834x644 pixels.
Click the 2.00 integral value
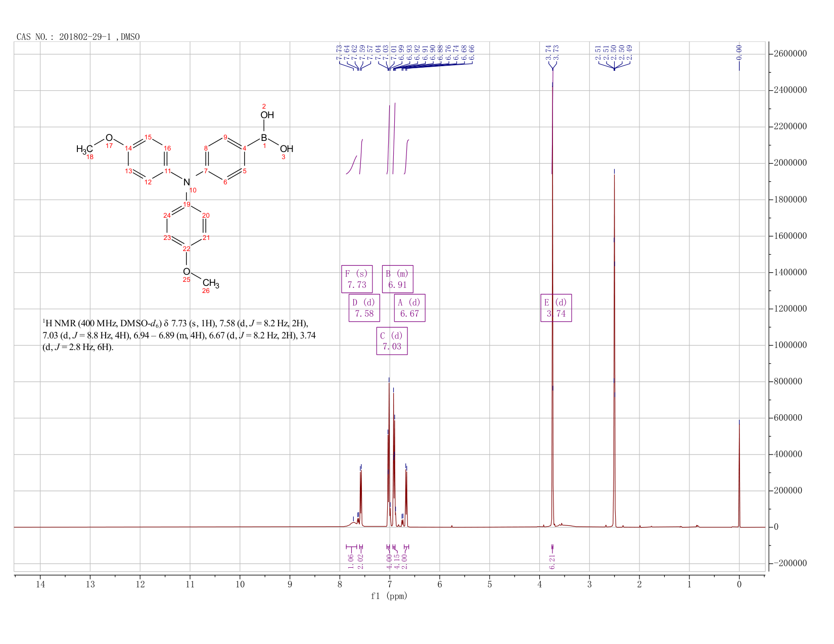[405, 561]
